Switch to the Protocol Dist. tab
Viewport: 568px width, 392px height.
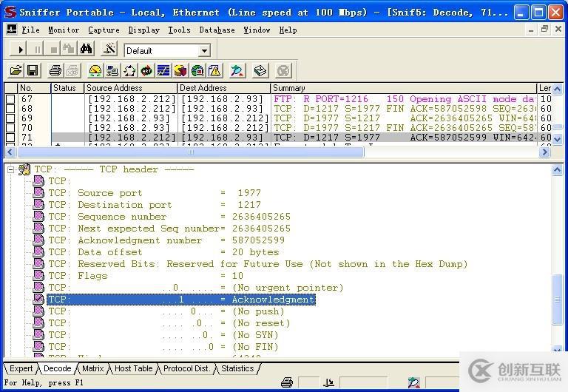pos(186,368)
